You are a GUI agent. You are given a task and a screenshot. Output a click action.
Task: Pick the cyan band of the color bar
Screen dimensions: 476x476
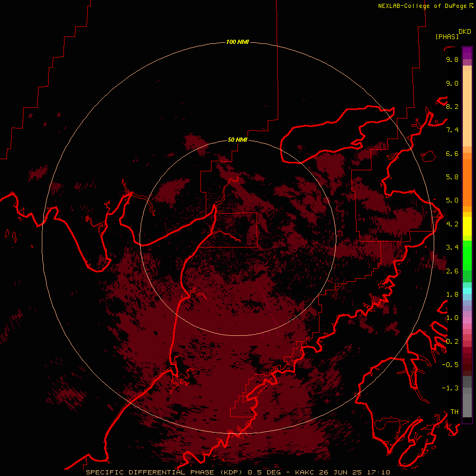point(467,291)
